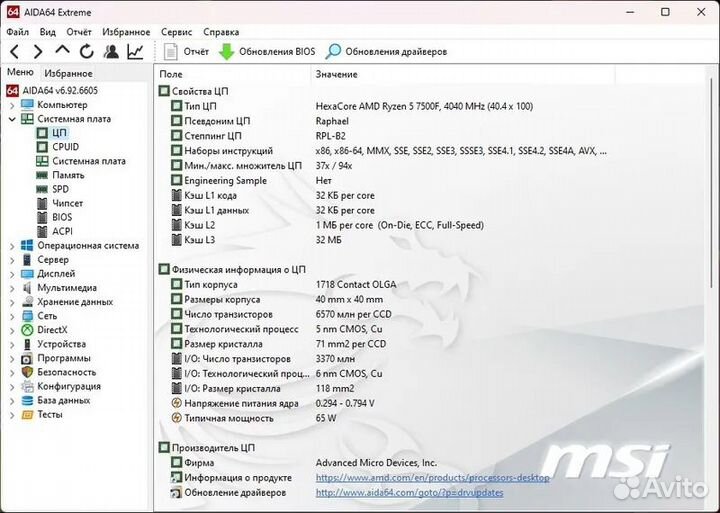This screenshot has width=720, height=513.
Task: Expand the Операционная система node
Action: tap(12, 246)
